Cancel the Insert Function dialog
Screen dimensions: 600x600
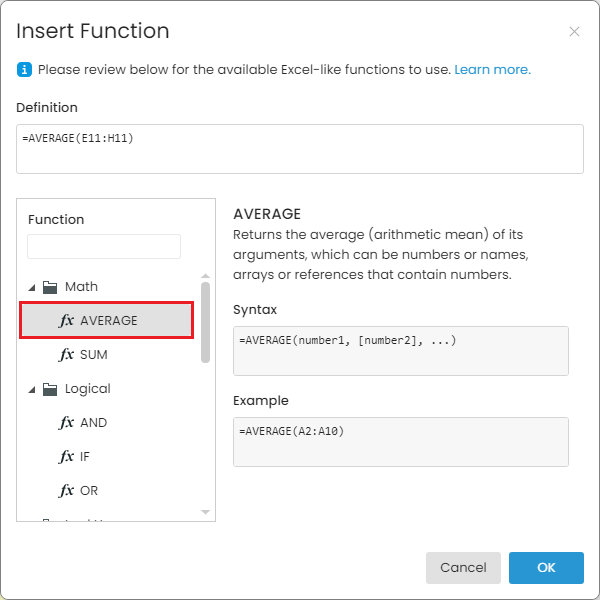(463, 567)
